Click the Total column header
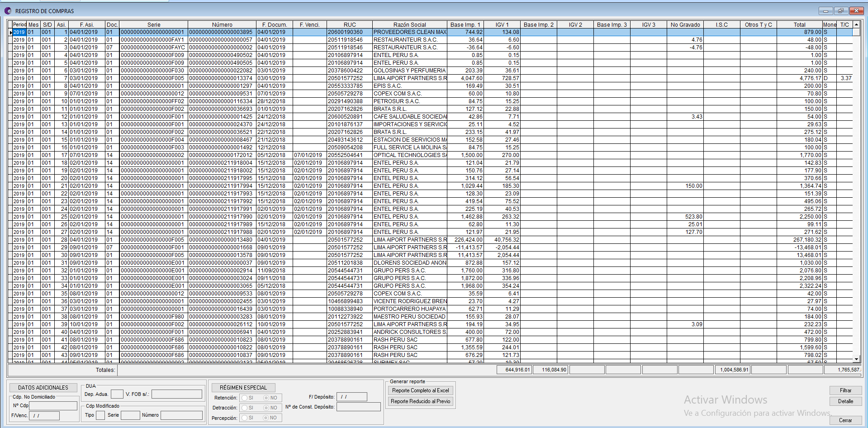The image size is (868, 428). (x=799, y=25)
